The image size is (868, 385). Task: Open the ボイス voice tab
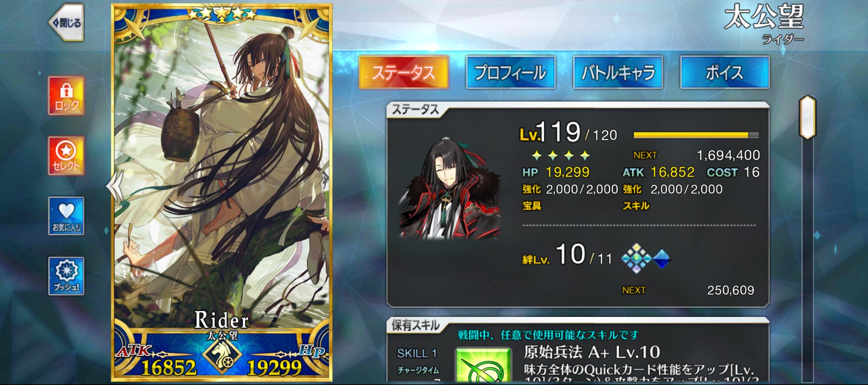725,72
